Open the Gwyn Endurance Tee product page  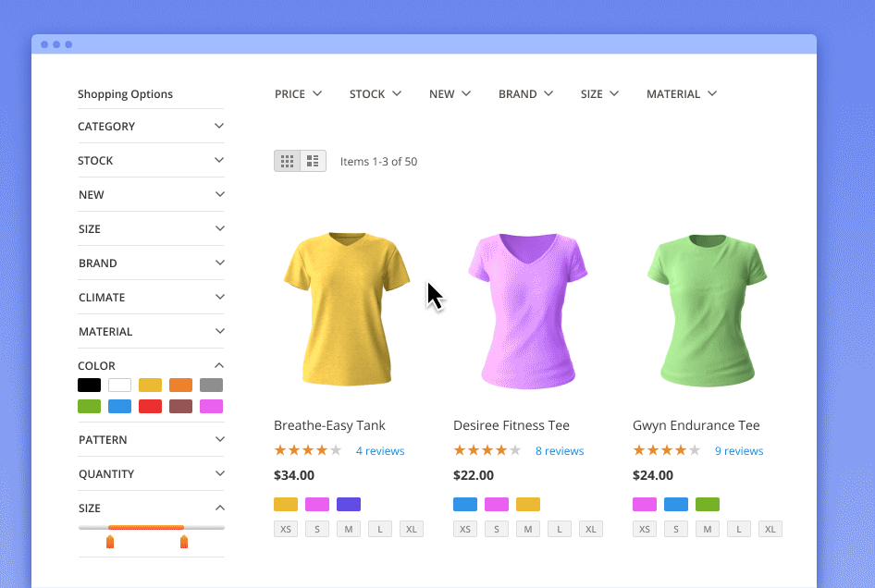696,425
